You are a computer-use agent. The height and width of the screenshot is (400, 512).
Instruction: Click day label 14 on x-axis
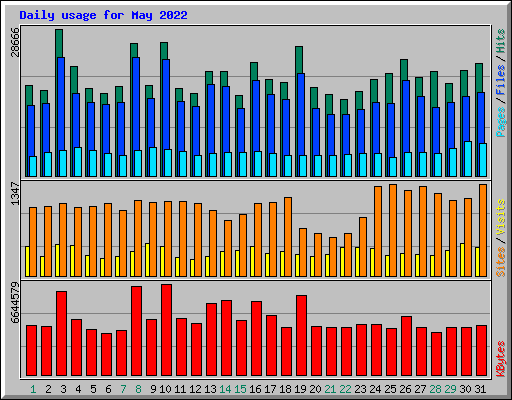click(225, 389)
